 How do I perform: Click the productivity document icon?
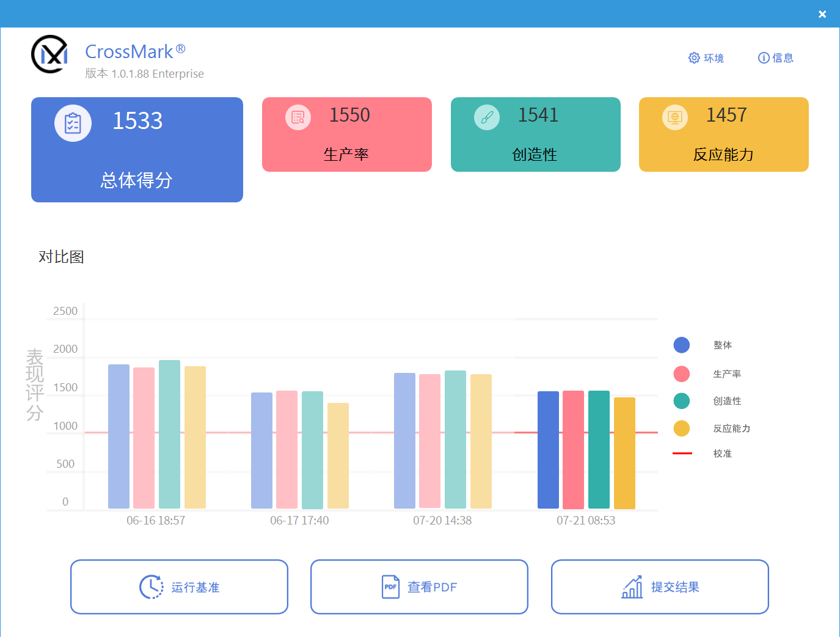[298, 117]
